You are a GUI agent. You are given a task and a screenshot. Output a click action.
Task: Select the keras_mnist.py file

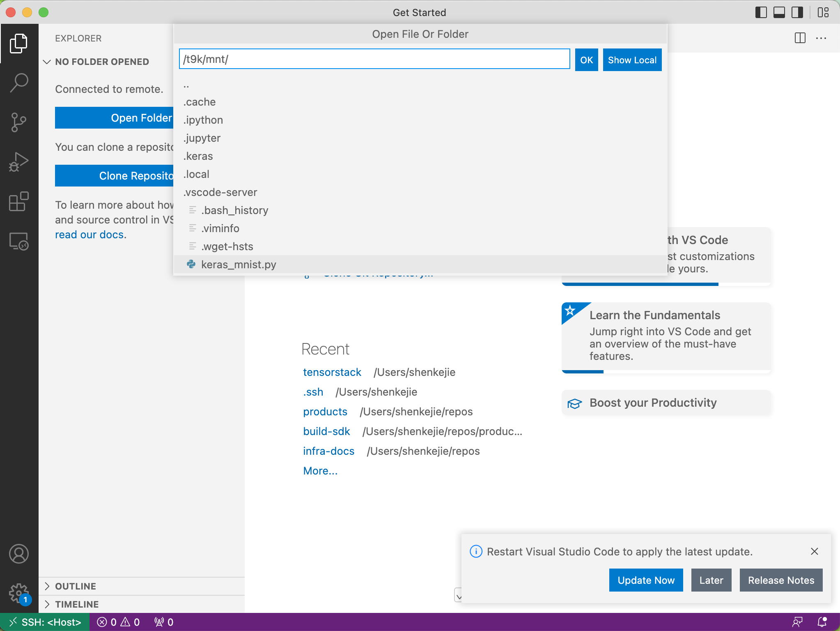click(420, 265)
